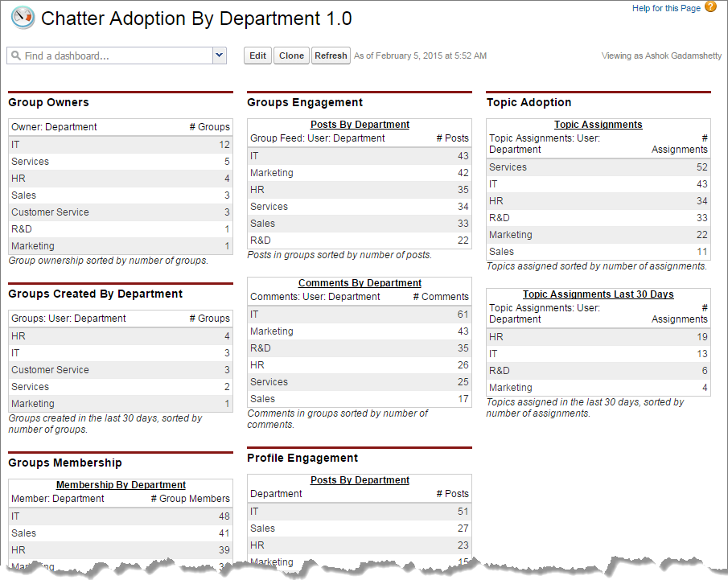Select "Sales" in Groups Engagement Posts By Department
This screenshot has height=580, width=728.
263,224
